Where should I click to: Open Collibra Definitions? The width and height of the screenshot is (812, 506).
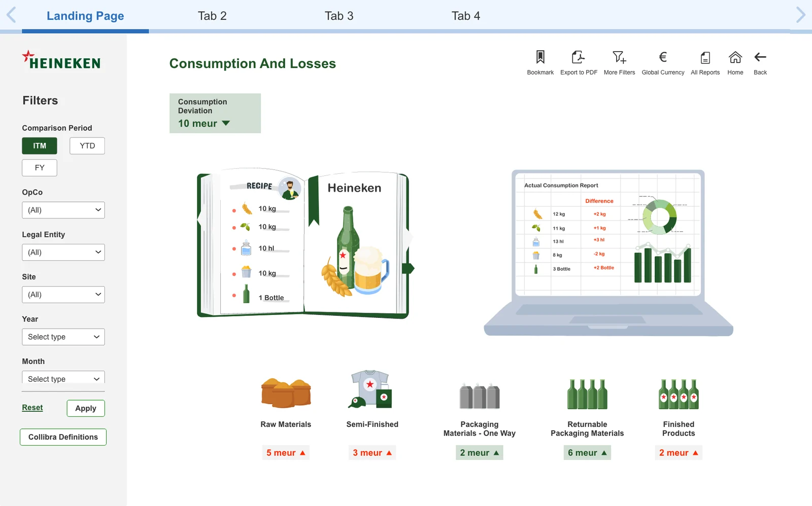click(63, 437)
